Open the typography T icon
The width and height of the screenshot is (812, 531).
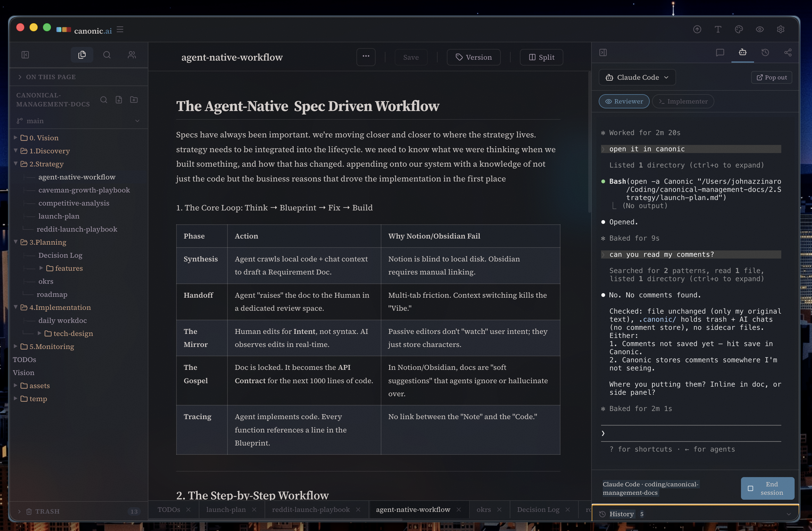[x=718, y=29]
